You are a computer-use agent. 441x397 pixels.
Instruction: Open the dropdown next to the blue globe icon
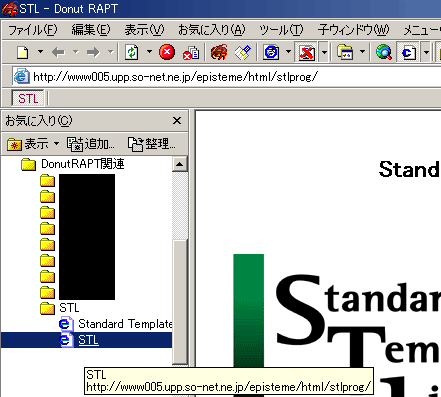(x=288, y=52)
